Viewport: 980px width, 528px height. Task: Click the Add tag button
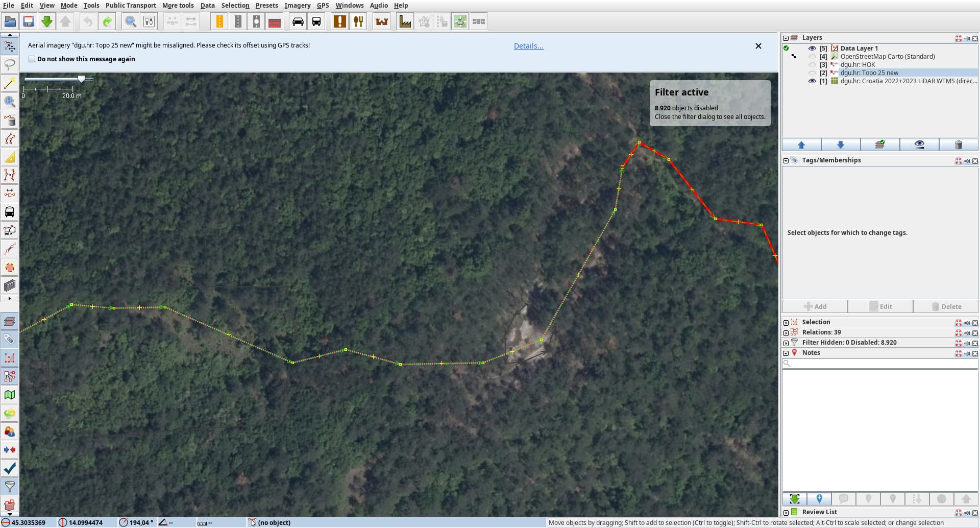click(x=815, y=306)
